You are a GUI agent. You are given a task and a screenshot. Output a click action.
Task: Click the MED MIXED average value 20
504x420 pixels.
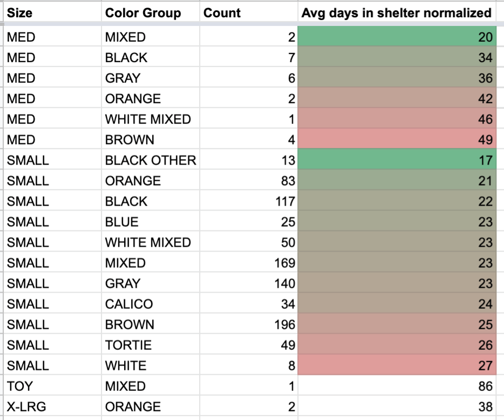(x=397, y=37)
